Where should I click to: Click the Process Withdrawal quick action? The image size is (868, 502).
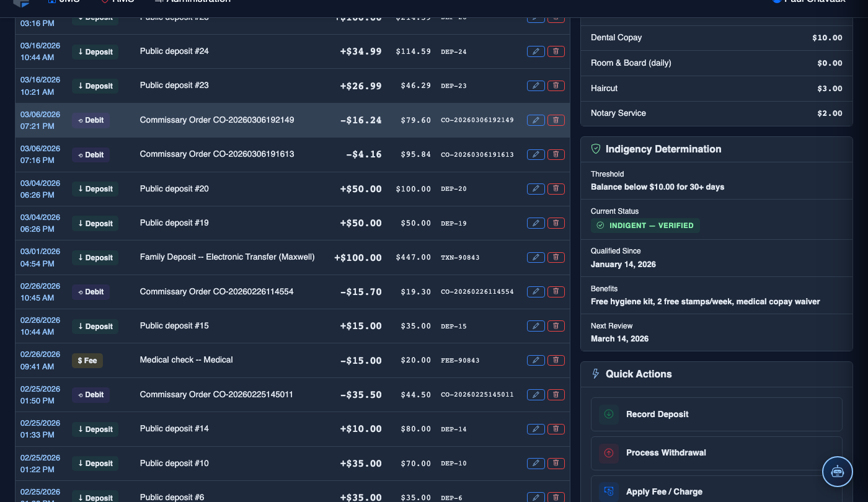(717, 453)
